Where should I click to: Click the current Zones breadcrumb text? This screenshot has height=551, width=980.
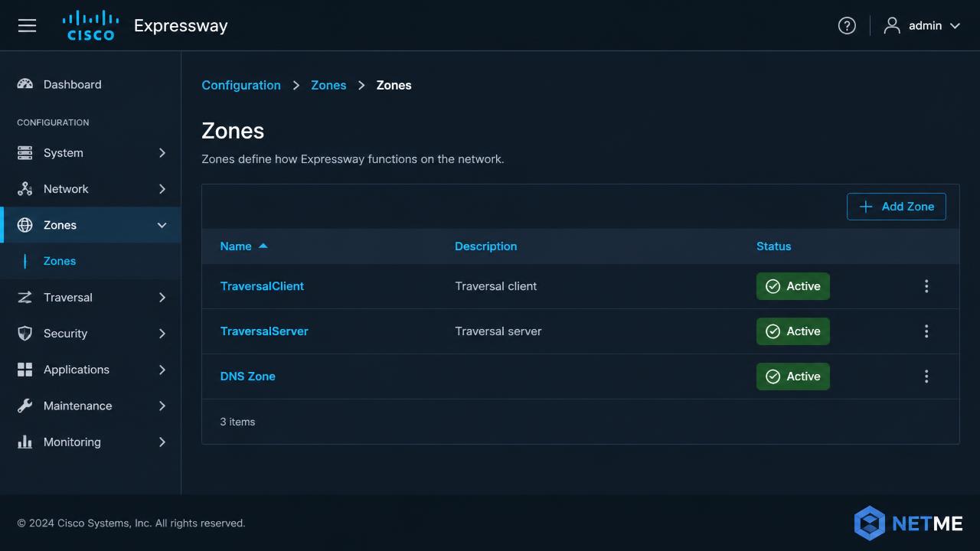[394, 86]
